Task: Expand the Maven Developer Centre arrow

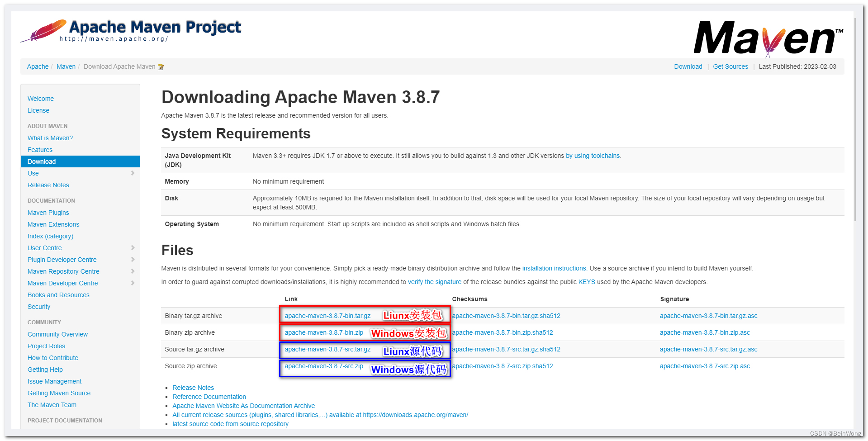Action: [133, 283]
